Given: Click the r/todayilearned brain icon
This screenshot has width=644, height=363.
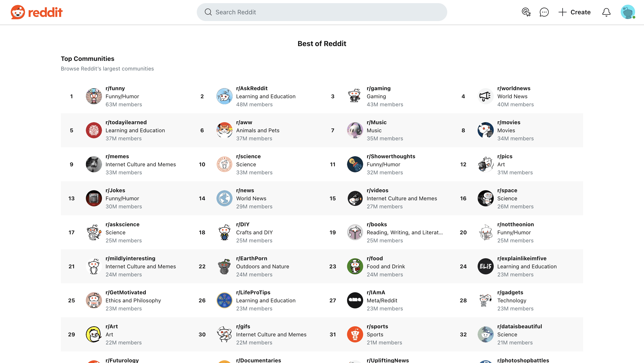Looking at the screenshot, I should point(94,130).
